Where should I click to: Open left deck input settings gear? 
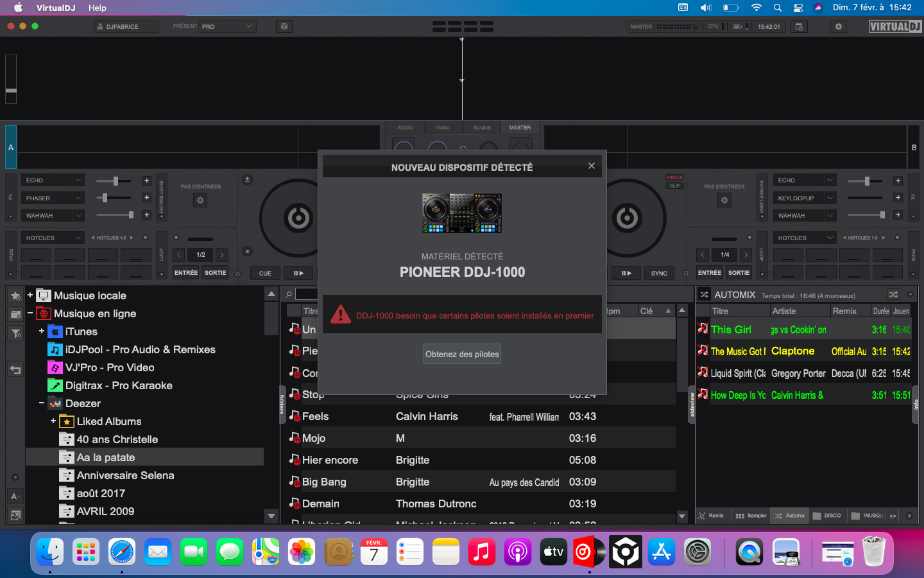click(200, 200)
